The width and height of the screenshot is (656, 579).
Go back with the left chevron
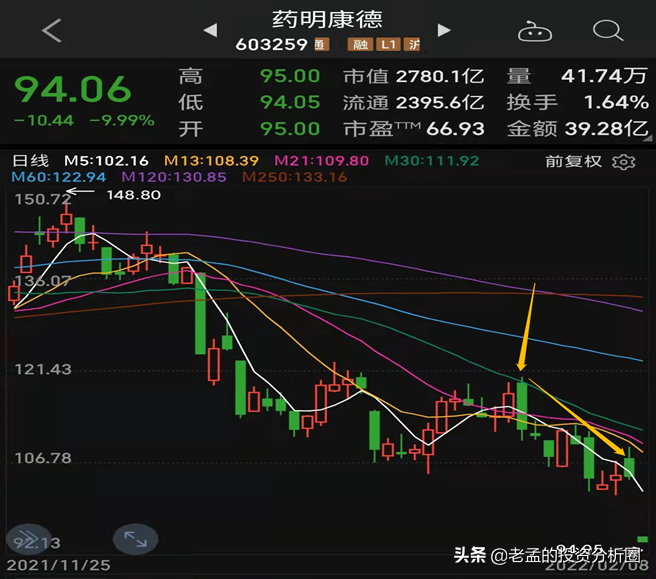click(52, 31)
